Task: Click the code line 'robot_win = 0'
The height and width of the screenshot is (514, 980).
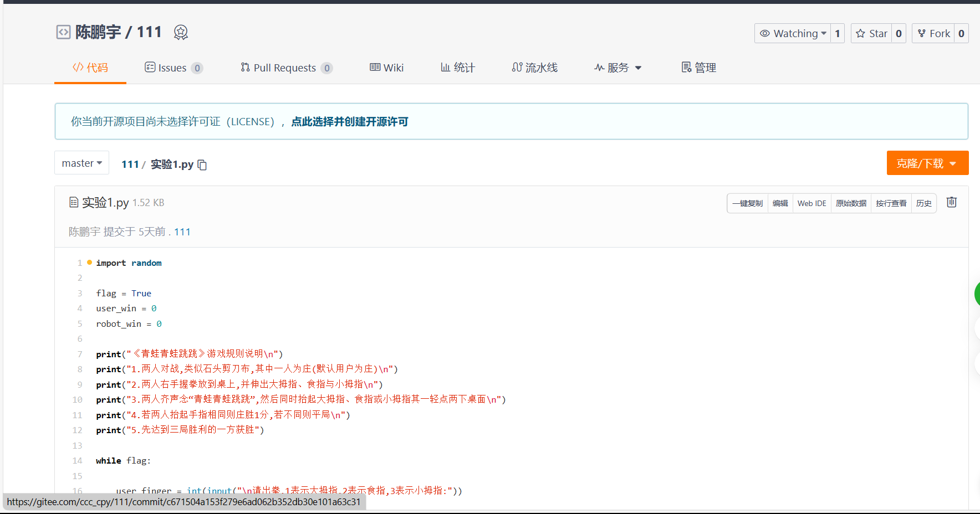Action: [x=129, y=323]
